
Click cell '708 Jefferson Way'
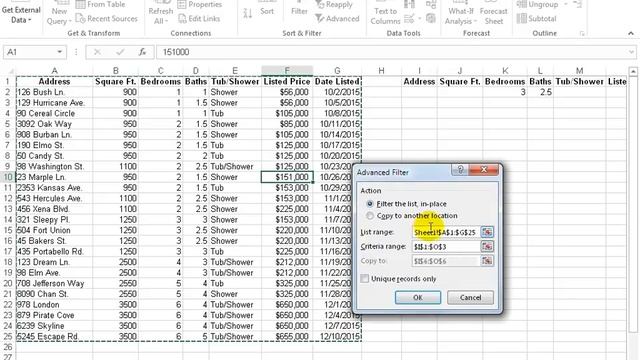tap(54, 283)
